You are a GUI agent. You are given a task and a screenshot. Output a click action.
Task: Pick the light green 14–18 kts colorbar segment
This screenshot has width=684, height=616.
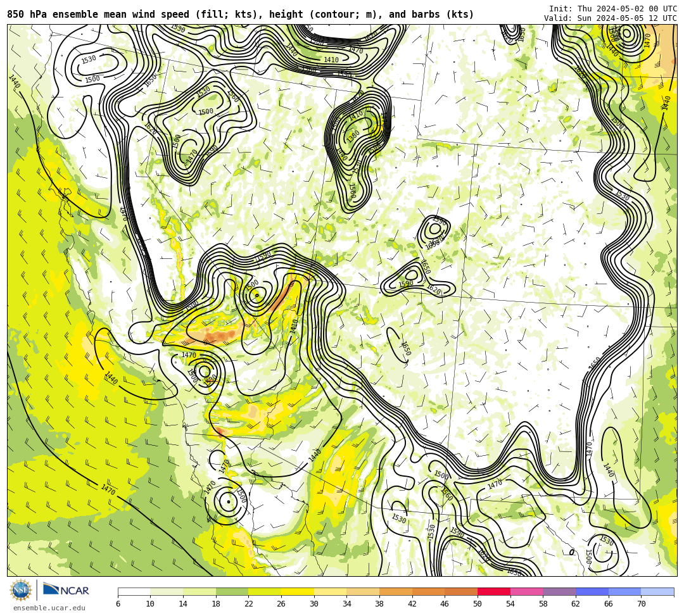pos(199,592)
